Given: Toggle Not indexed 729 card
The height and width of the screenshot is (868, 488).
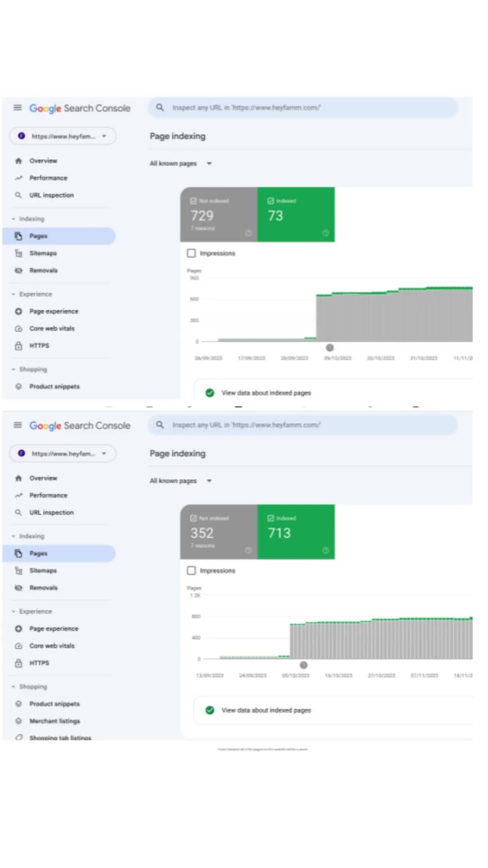Looking at the screenshot, I should (x=219, y=214).
